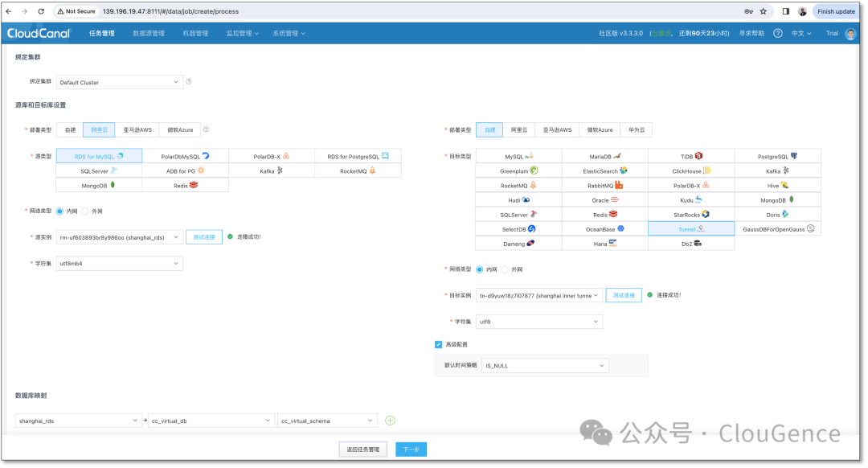The width and height of the screenshot is (868, 468).
Task: Add a database mapping with the plus icon
Action: pyautogui.click(x=390, y=421)
